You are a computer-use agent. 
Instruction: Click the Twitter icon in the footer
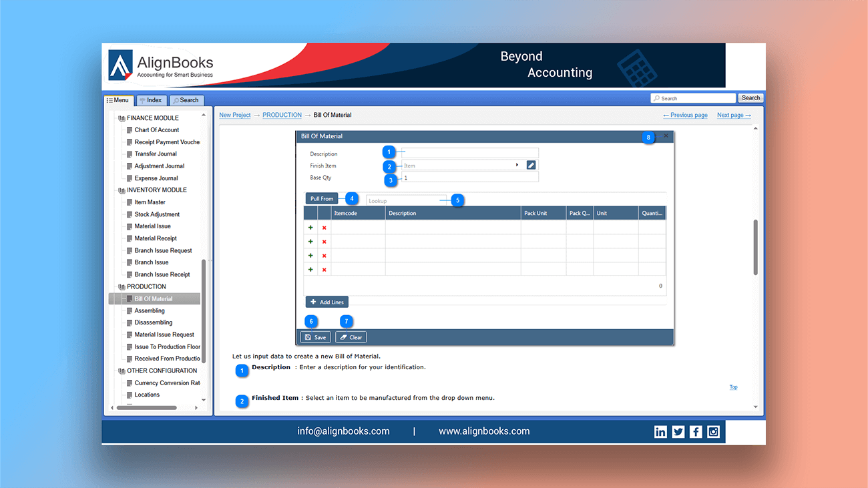click(x=678, y=431)
